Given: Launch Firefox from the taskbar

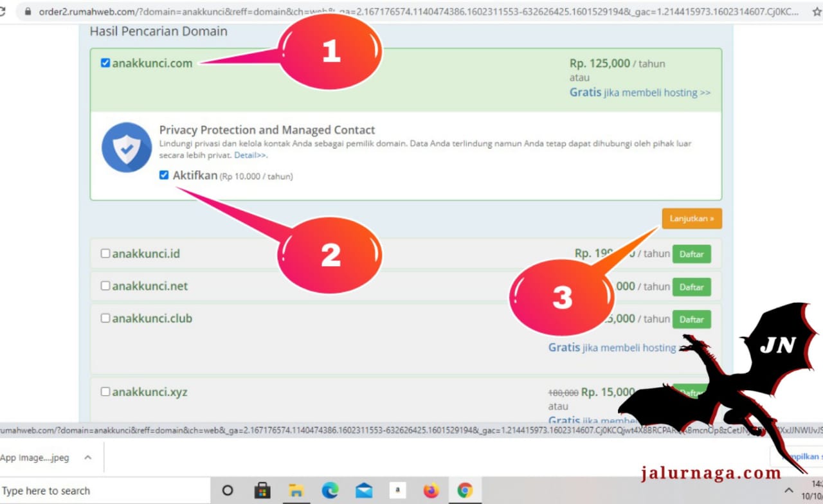Looking at the screenshot, I should pyautogui.click(x=431, y=491).
